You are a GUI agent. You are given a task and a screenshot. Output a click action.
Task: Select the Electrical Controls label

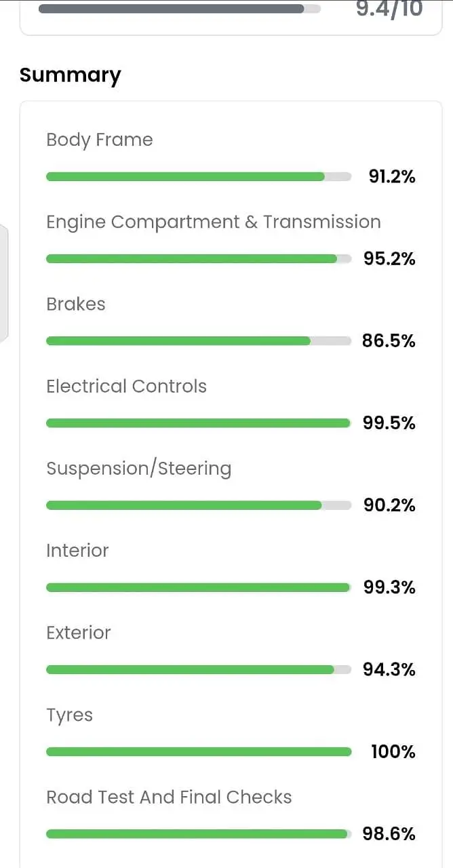click(126, 386)
